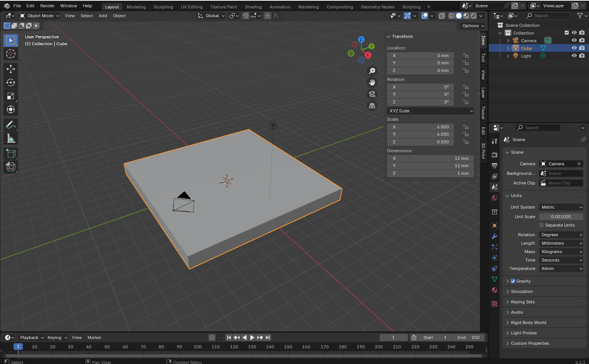Disable Cube in renders

pos(582,48)
